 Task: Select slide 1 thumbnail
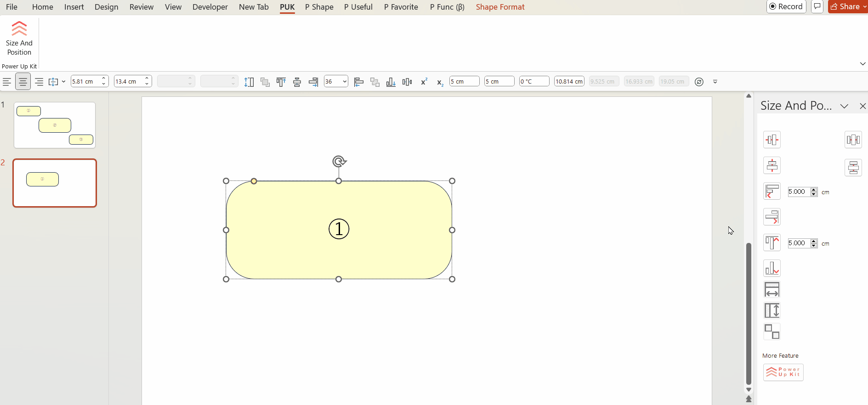[55, 125]
